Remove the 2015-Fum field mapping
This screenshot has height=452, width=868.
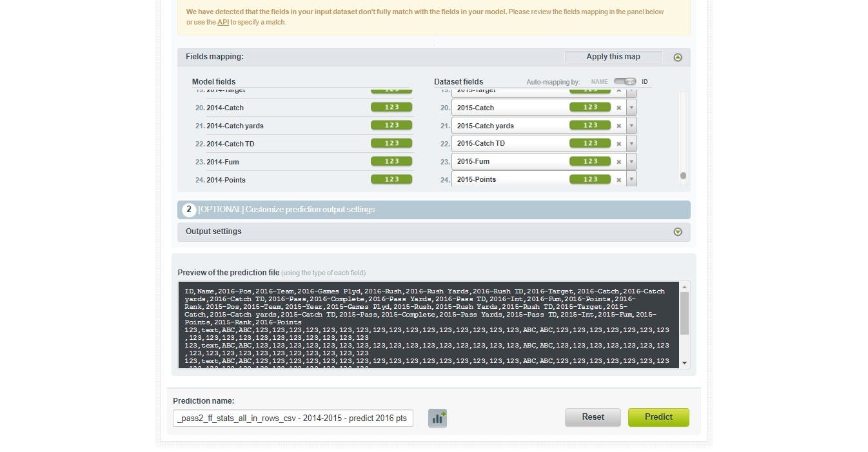[x=618, y=162]
